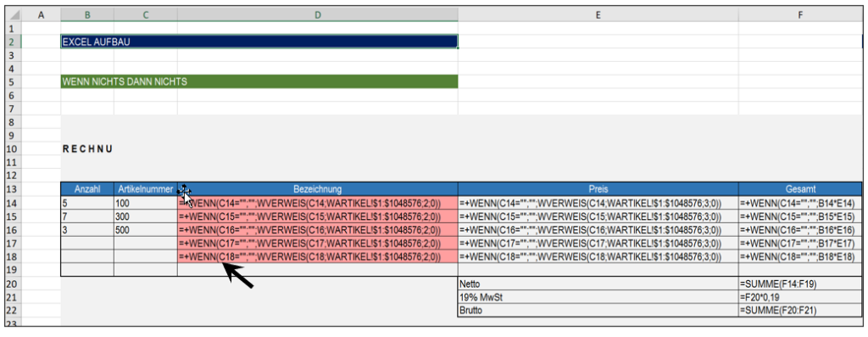Click the Anzahl header cell

[x=87, y=189]
